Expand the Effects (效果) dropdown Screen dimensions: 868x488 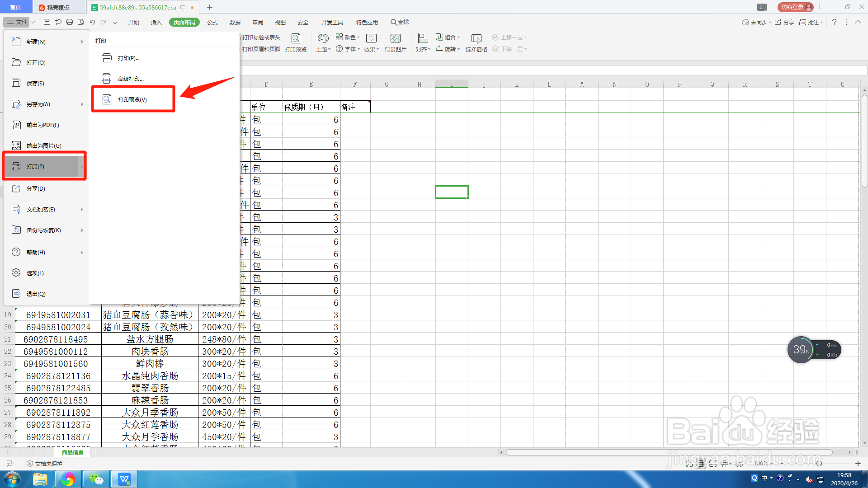tap(372, 49)
